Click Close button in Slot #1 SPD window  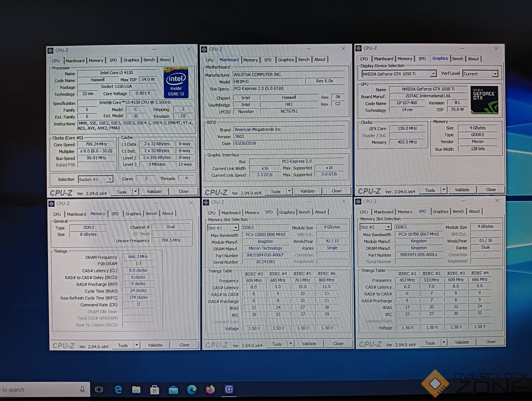338,344
